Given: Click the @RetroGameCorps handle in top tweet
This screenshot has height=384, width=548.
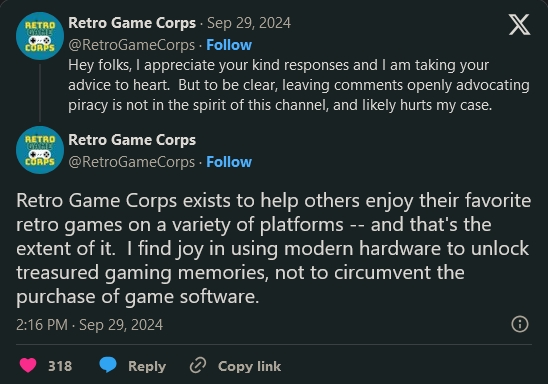Looking at the screenshot, I should coord(131,45).
